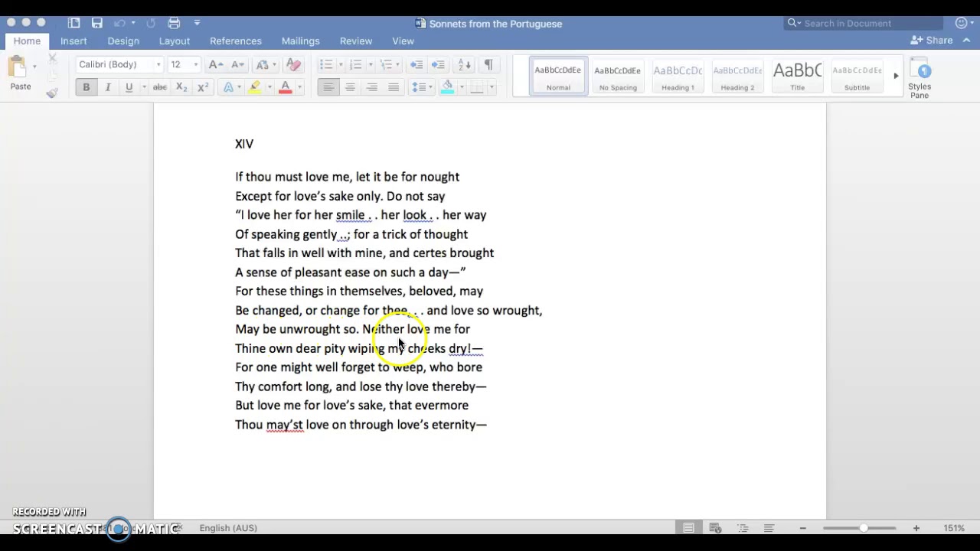Open the font color dropdown arrow
980x551 pixels.
pos(299,87)
